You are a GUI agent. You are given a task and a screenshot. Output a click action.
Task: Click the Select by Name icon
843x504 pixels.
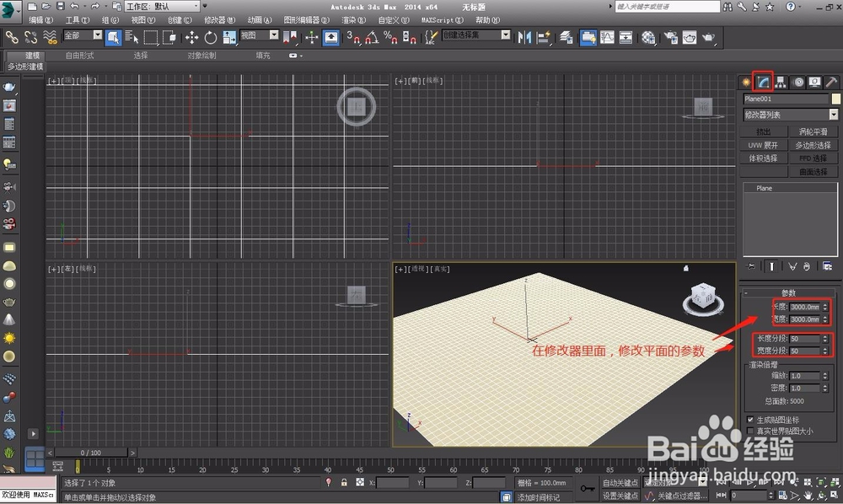click(x=132, y=37)
